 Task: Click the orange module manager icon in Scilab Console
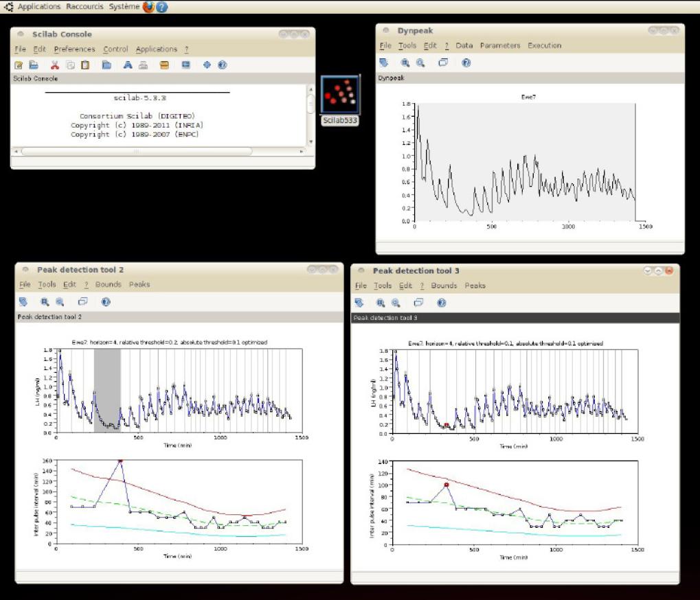click(164, 65)
